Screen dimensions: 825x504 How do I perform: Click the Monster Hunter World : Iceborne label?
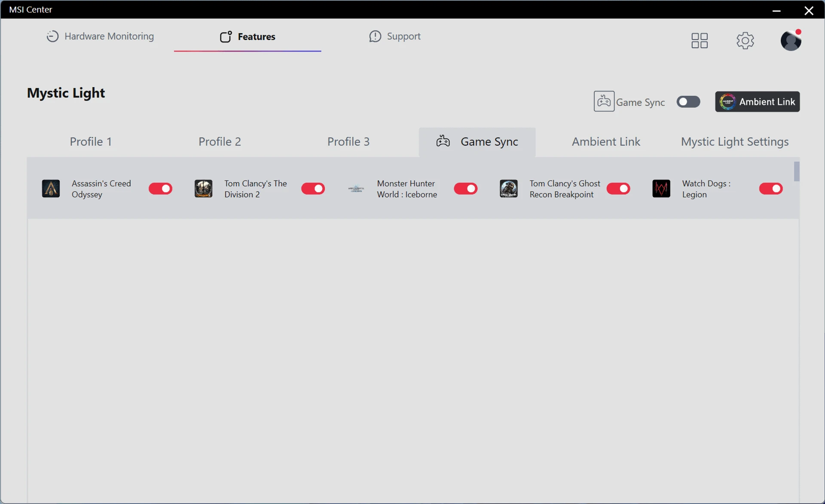[407, 189]
